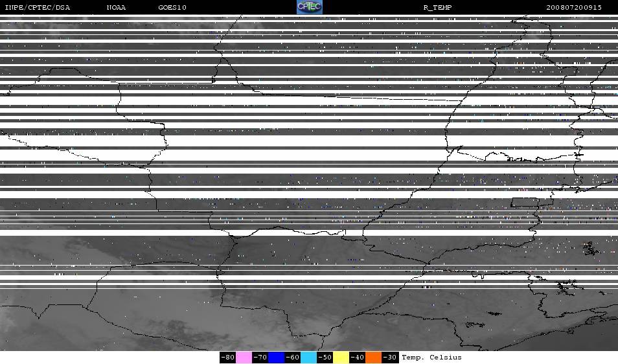Click the -40 temperature legend label
618x364 pixels.
(357, 358)
